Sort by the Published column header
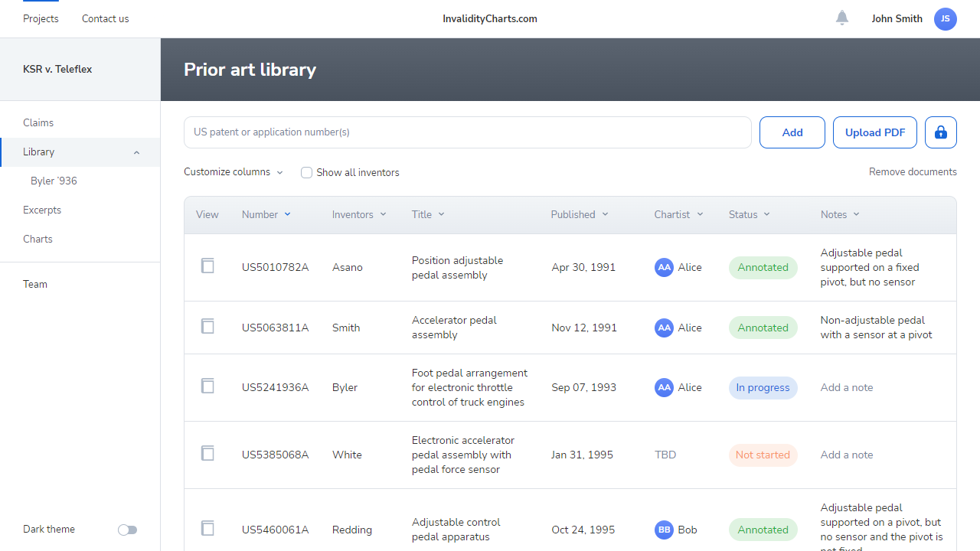The image size is (980, 551). pyautogui.click(x=580, y=215)
